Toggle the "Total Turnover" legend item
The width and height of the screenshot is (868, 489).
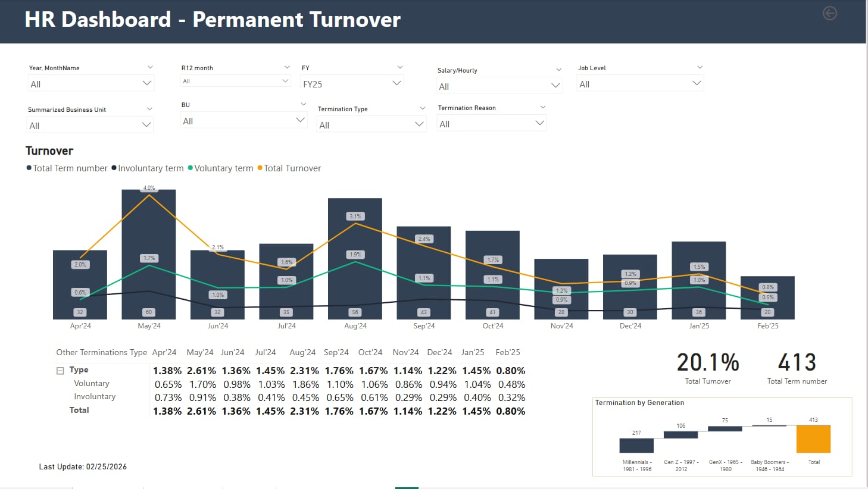point(289,168)
